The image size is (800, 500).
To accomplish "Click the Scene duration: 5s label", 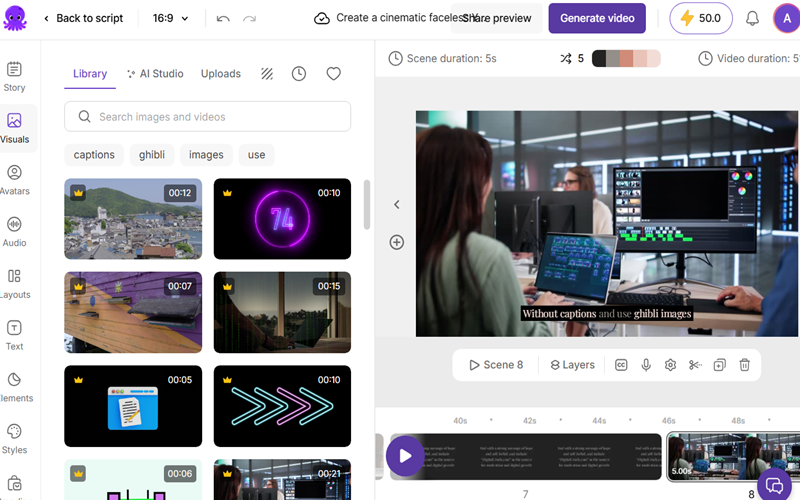I will (443, 59).
